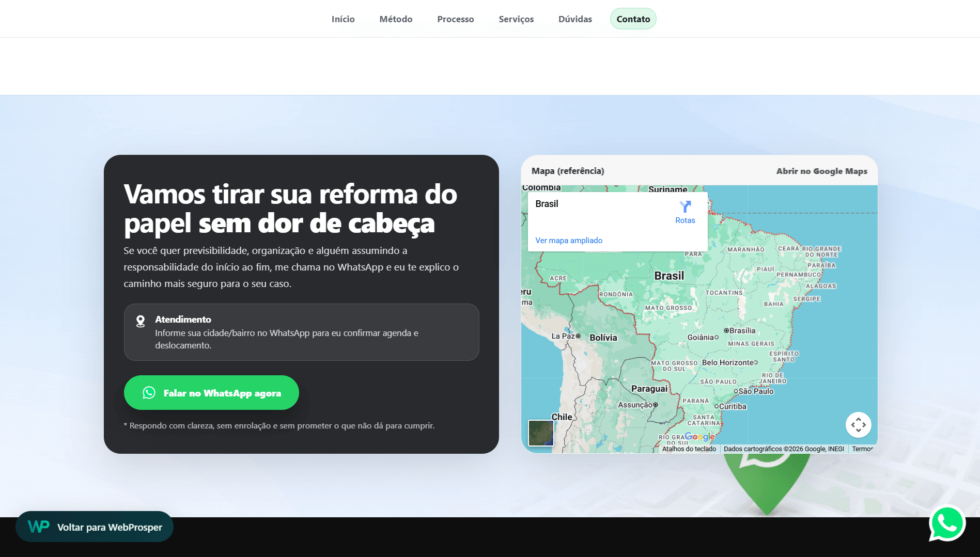Click the Mapa (referência) heading
Viewport: 980px width, 557px height.
(568, 171)
